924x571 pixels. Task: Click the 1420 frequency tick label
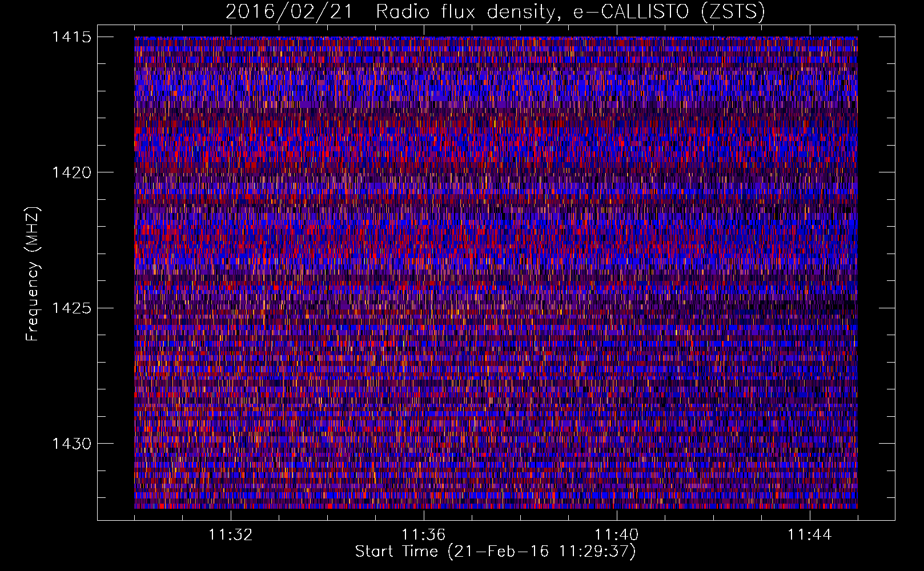click(x=72, y=172)
